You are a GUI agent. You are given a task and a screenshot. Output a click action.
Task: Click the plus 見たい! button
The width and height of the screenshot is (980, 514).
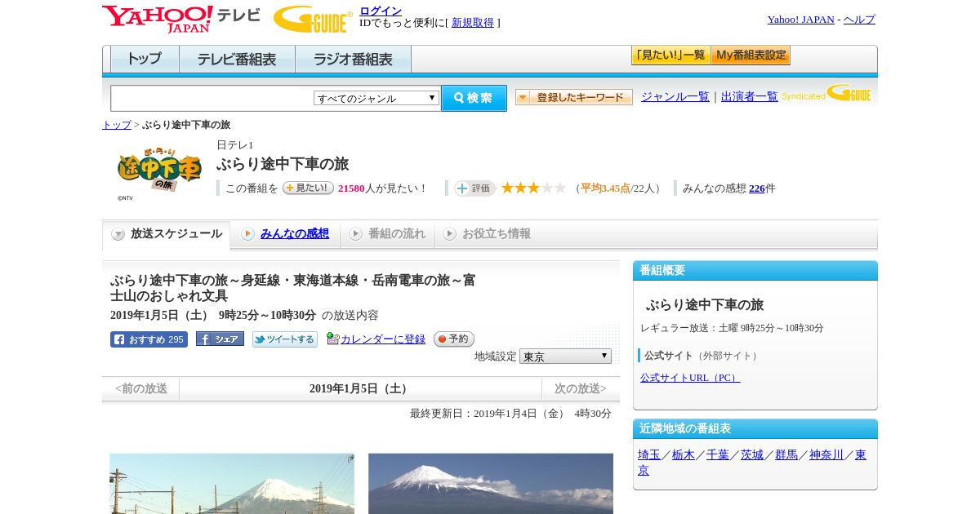coord(308,188)
